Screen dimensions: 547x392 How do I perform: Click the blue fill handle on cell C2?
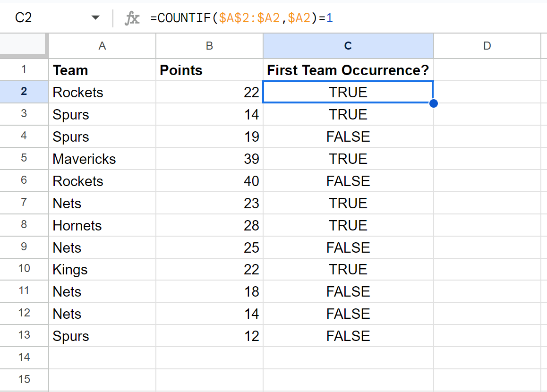point(433,103)
